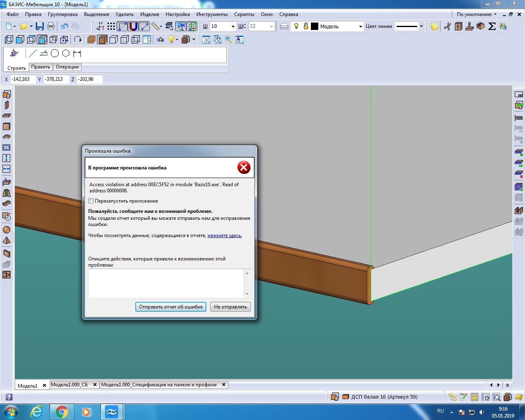Click the X coordinate input field
The image size is (525, 420).
point(23,79)
